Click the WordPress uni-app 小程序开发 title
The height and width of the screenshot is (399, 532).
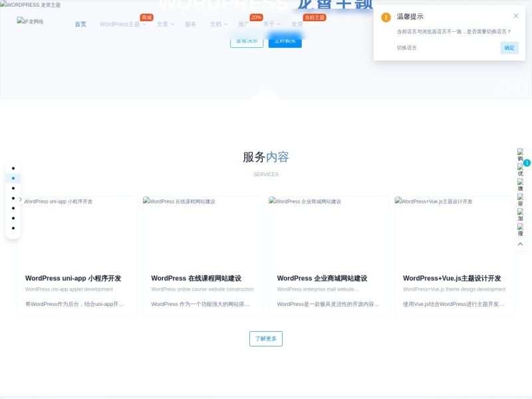click(x=73, y=278)
